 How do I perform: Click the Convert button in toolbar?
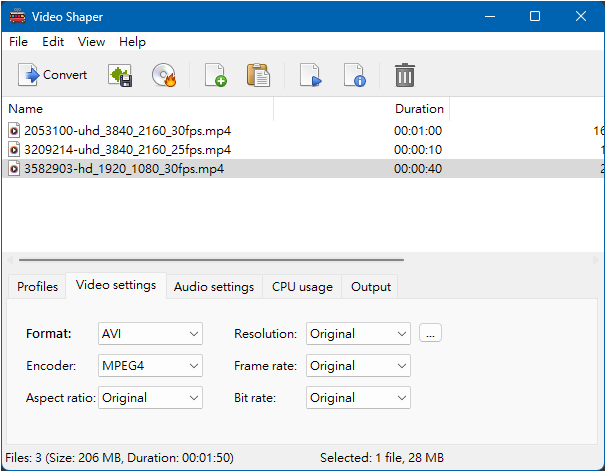[53, 75]
